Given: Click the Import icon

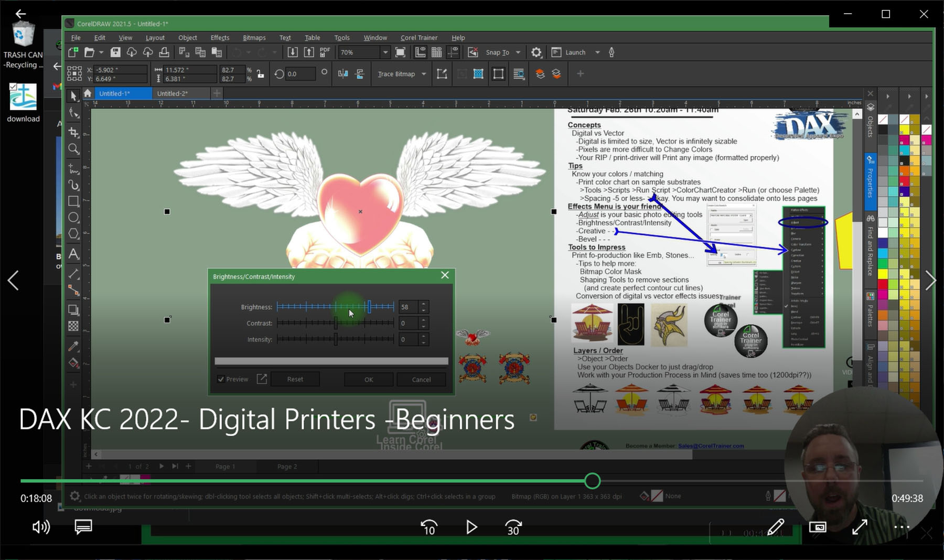Looking at the screenshot, I should 293,52.
